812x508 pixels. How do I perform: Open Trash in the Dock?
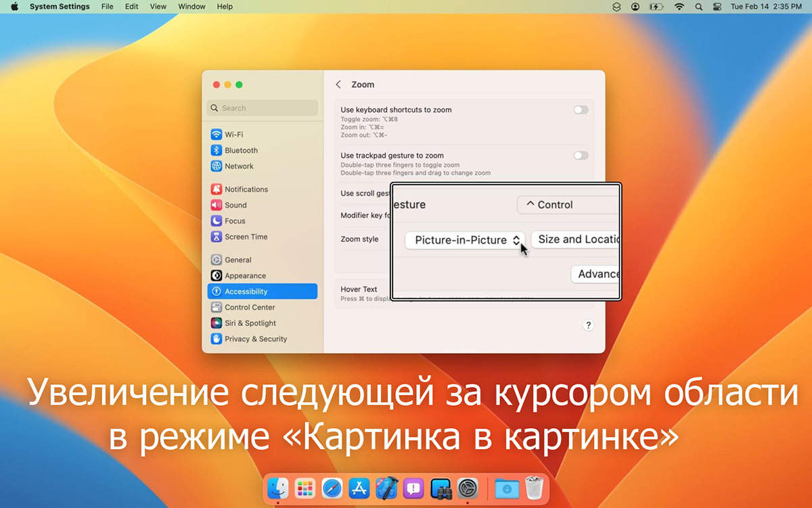(x=534, y=487)
